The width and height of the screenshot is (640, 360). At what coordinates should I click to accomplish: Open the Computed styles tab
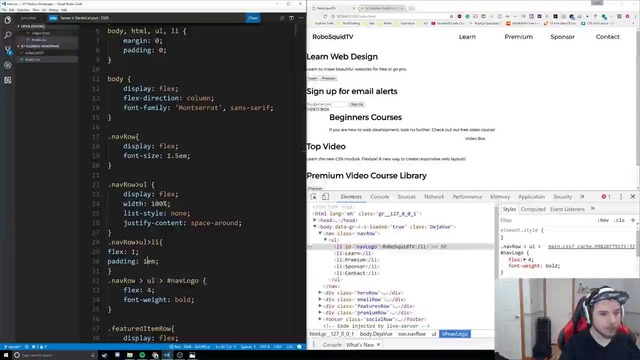[533, 209]
